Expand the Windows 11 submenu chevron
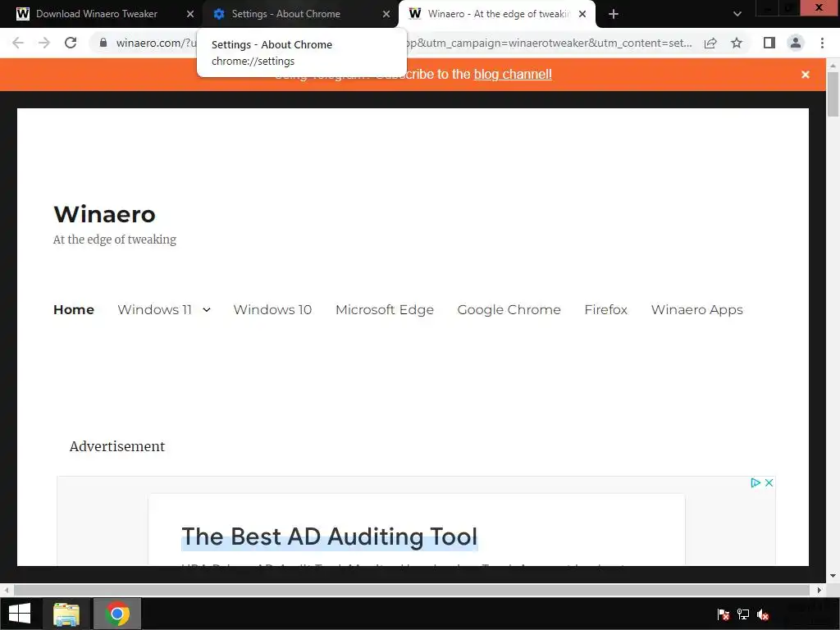The image size is (840, 630). (x=207, y=309)
